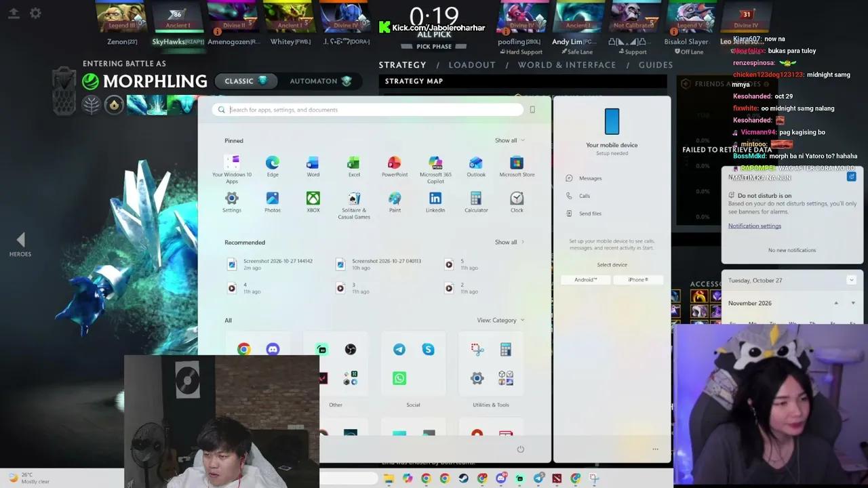Launch Solitaire & Casual Games

pyautogui.click(x=354, y=205)
